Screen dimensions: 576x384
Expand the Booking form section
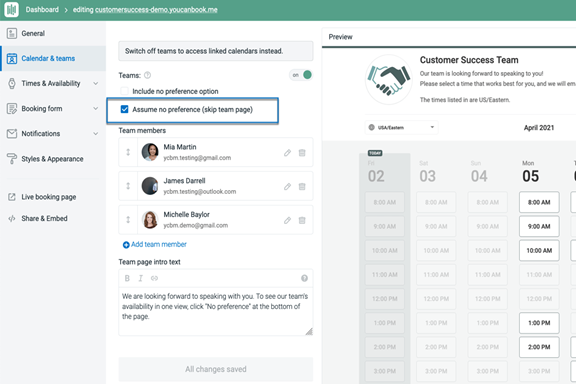tap(53, 109)
